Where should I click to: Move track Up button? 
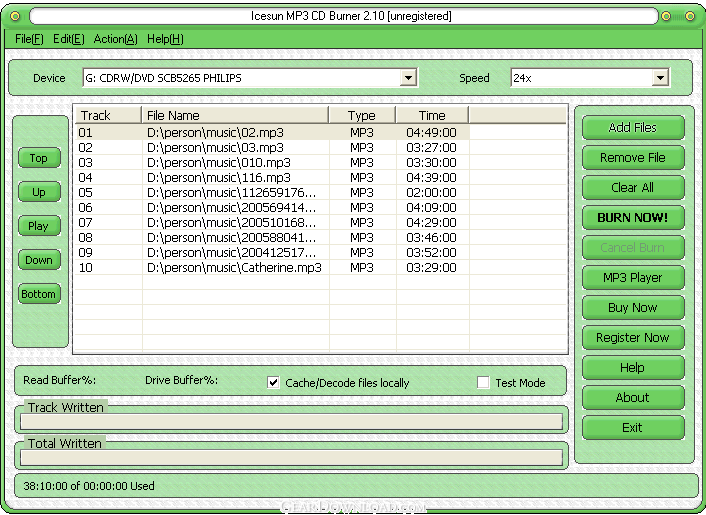pyautogui.click(x=39, y=192)
